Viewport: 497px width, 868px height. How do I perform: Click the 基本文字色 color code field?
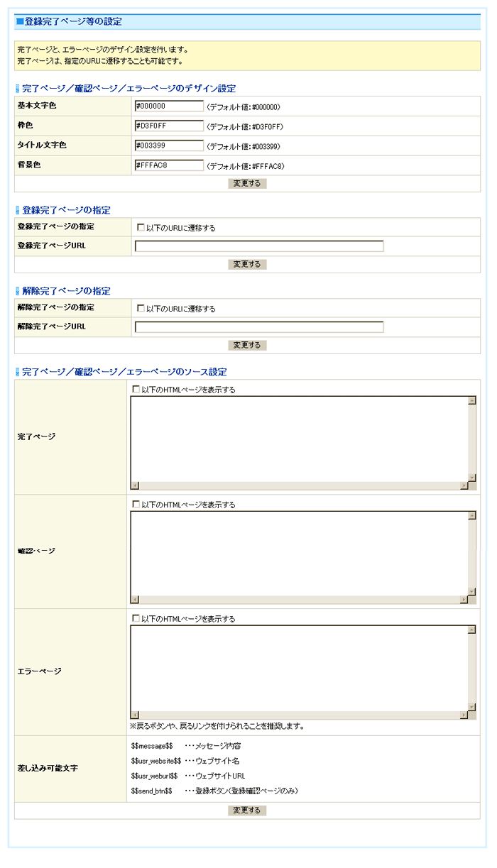(169, 106)
